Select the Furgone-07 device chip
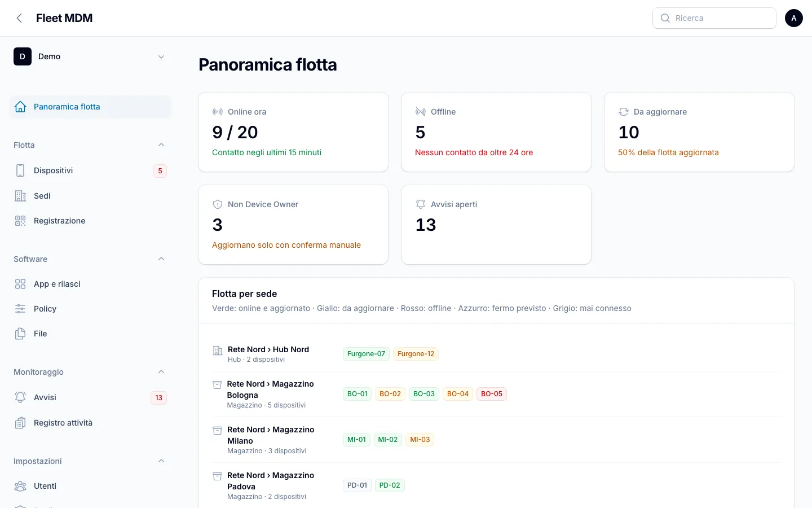 366,354
